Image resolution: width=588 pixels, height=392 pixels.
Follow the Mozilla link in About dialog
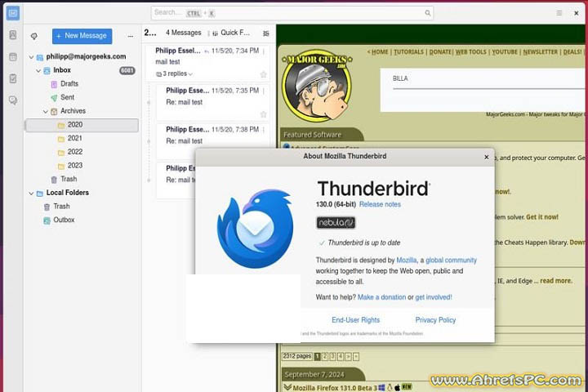[x=406, y=260]
